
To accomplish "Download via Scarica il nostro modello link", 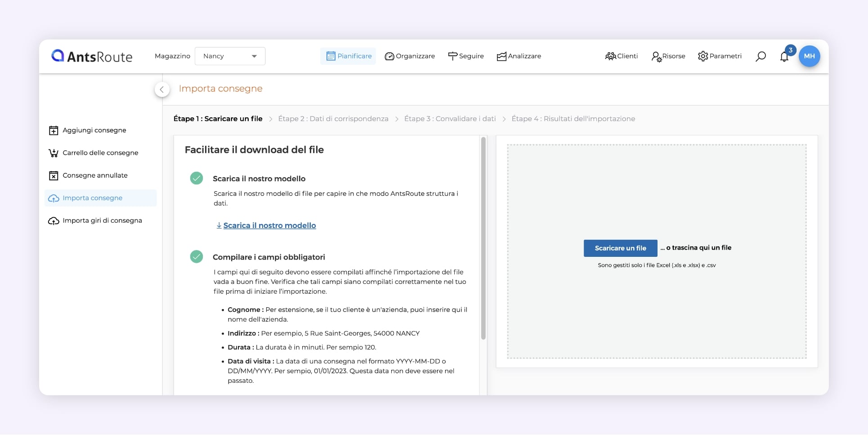I will (269, 225).
